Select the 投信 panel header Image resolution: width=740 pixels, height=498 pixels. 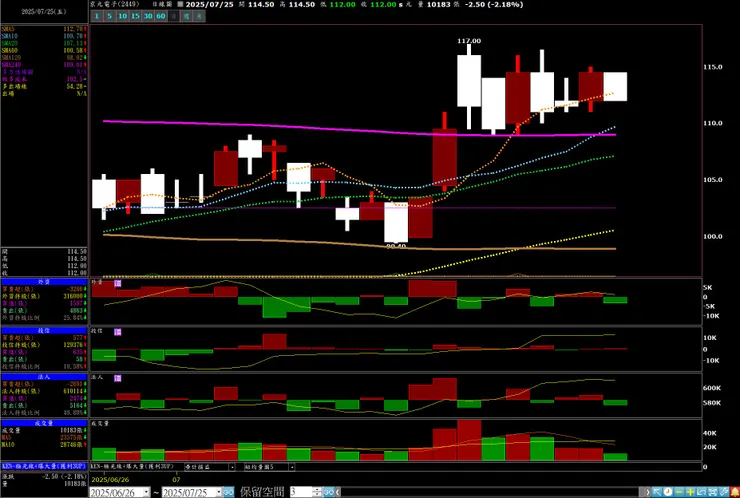point(44,331)
